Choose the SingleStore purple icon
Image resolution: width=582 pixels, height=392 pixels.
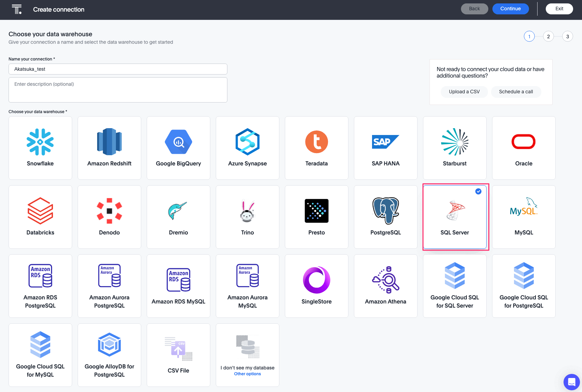pos(317,280)
